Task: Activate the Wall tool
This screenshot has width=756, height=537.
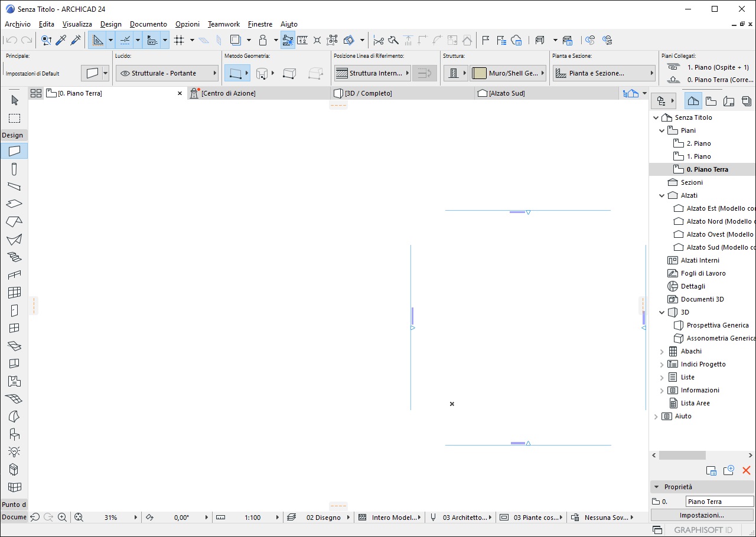Action: pos(14,151)
